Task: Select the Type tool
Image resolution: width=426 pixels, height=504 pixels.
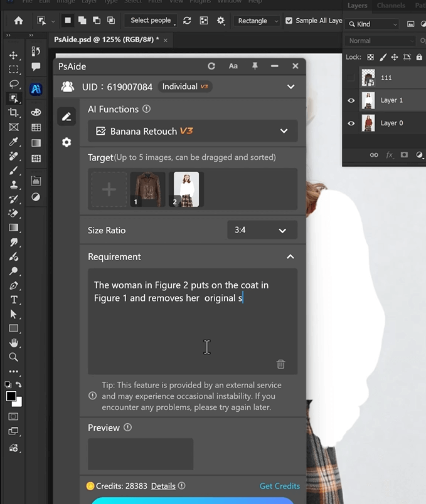Action: coord(13,300)
